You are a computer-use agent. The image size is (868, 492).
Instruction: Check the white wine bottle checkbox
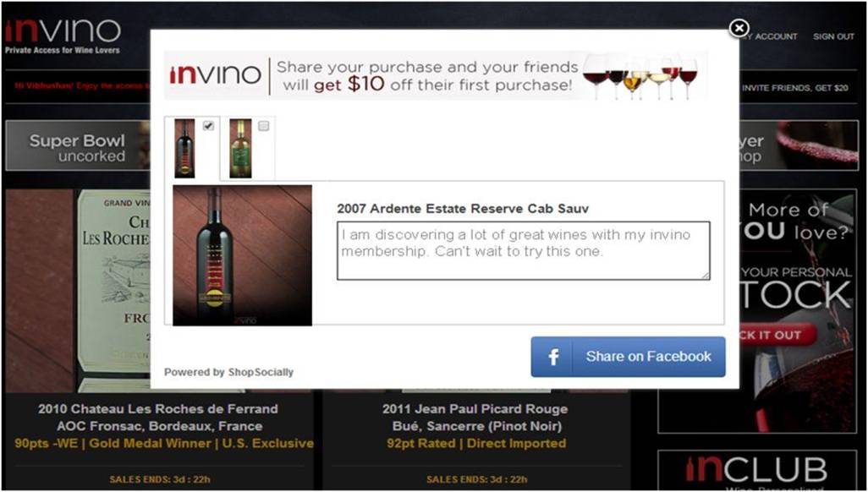263,126
